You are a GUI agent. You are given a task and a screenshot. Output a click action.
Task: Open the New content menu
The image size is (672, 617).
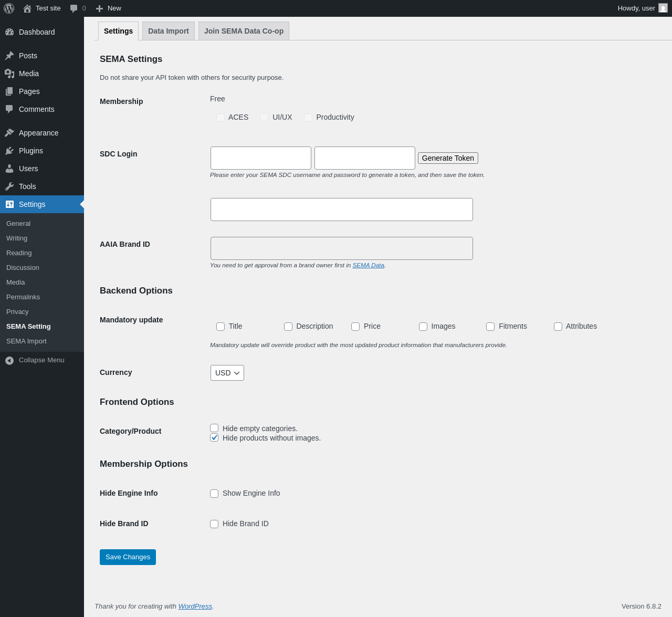click(x=109, y=8)
